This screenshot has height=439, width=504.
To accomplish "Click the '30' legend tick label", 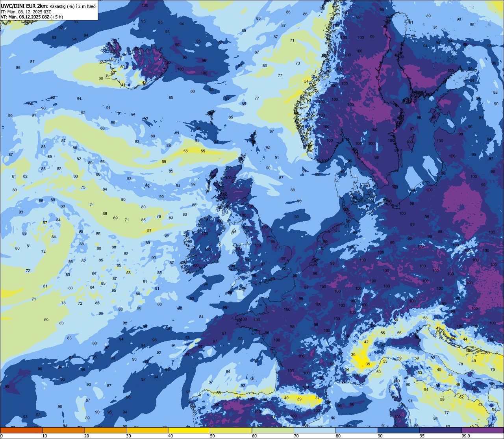I will 128,436.
